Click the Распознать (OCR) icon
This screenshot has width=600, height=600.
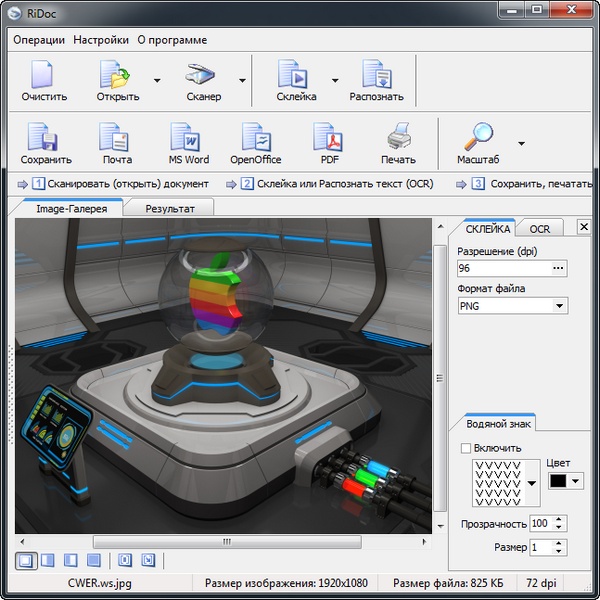(376, 76)
